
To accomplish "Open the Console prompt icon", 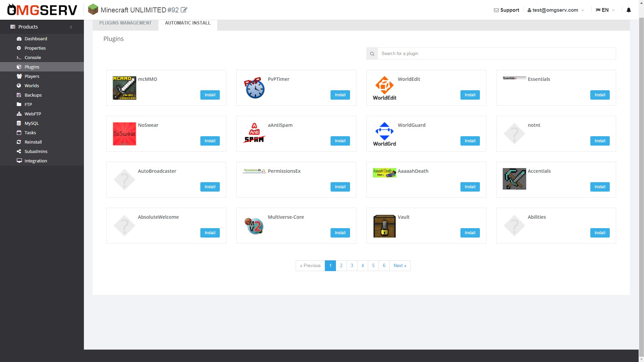I will pyautogui.click(x=19, y=57).
